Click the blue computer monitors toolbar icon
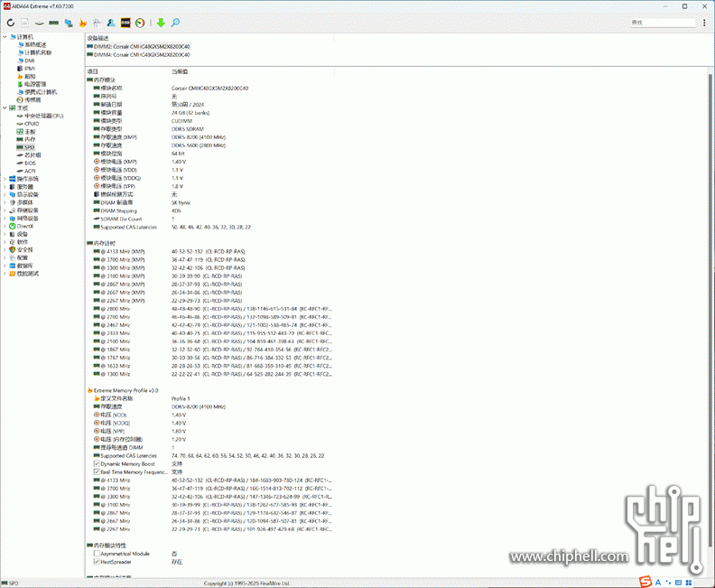Viewport: 715px width, 588px height. pyautogui.click(x=69, y=23)
